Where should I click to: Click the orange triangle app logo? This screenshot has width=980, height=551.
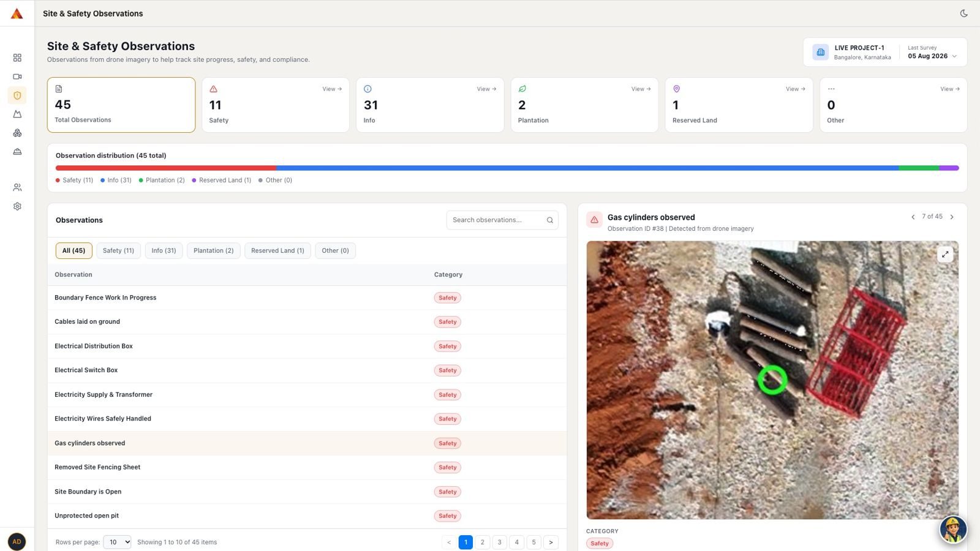(17, 13)
